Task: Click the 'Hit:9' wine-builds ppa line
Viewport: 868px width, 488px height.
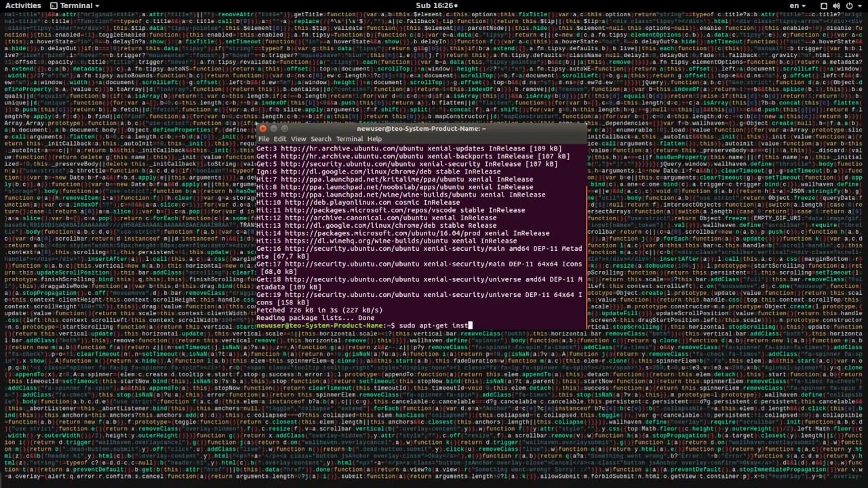Action: pos(401,195)
